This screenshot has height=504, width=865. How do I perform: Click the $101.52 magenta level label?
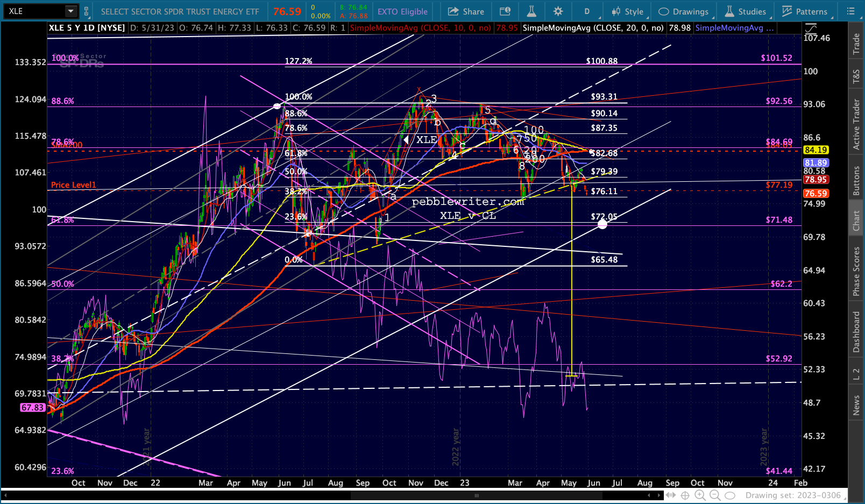tap(777, 58)
